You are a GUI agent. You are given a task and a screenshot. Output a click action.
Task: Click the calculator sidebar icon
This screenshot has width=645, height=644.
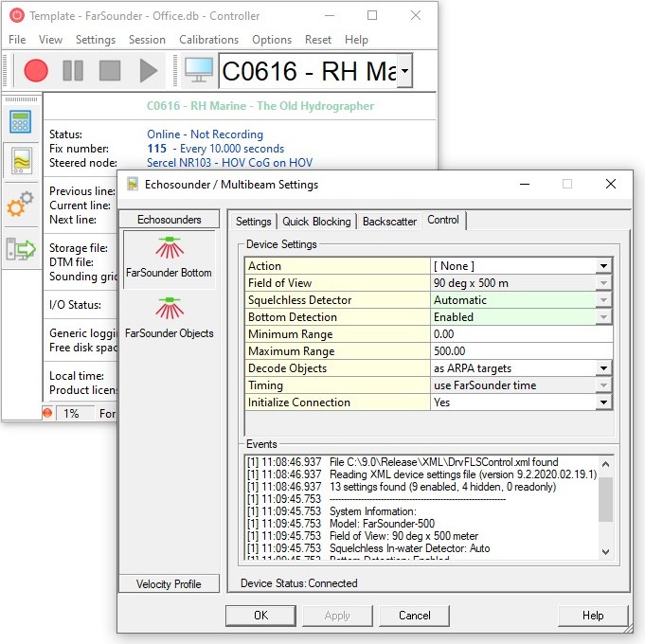click(x=20, y=121)
